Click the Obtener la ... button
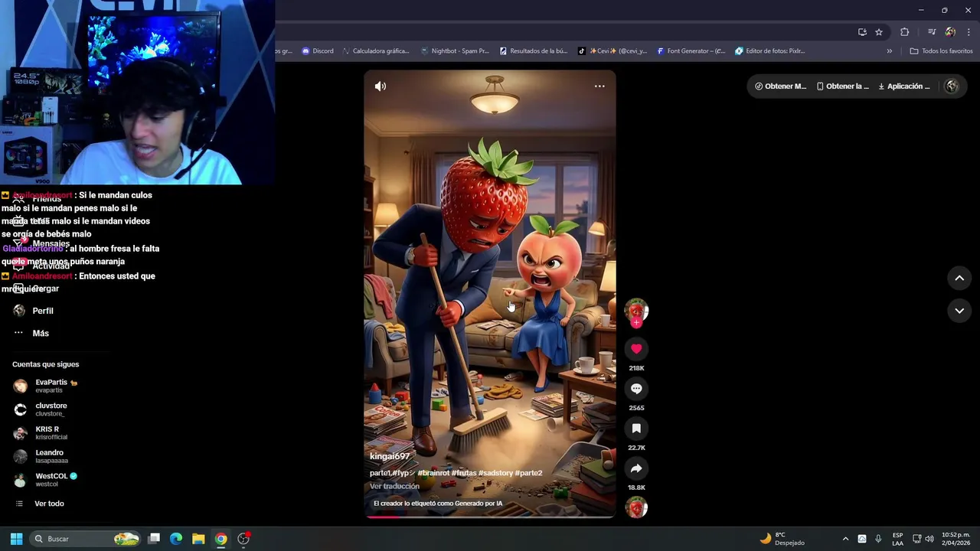This screenshot has width=980, height=551. (842, 86)
